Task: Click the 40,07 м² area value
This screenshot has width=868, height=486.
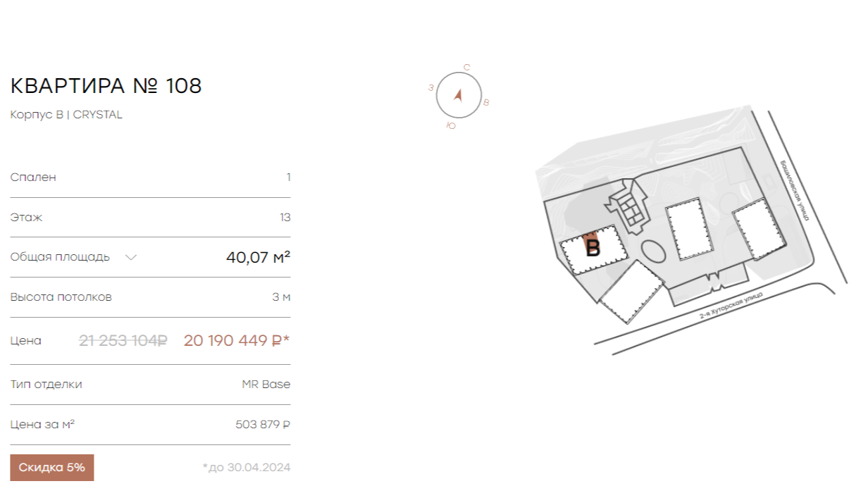Action: [x=258, y=258]
